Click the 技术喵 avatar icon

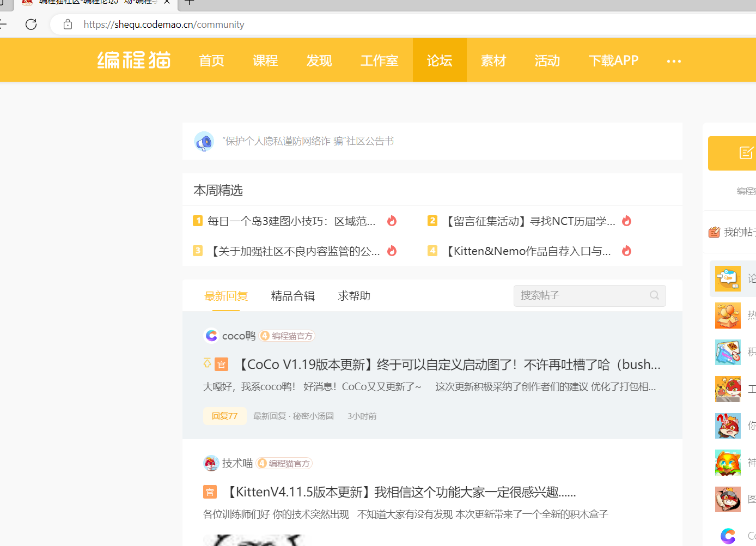point(211,463)
